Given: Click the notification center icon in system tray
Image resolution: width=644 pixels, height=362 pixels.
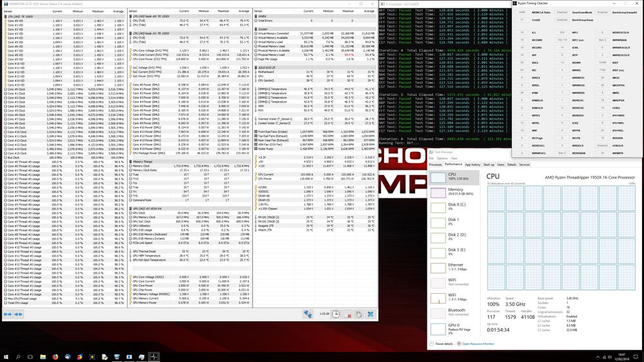Looking at the screenshot, I should pyautogui.click(x=636, y=357).
